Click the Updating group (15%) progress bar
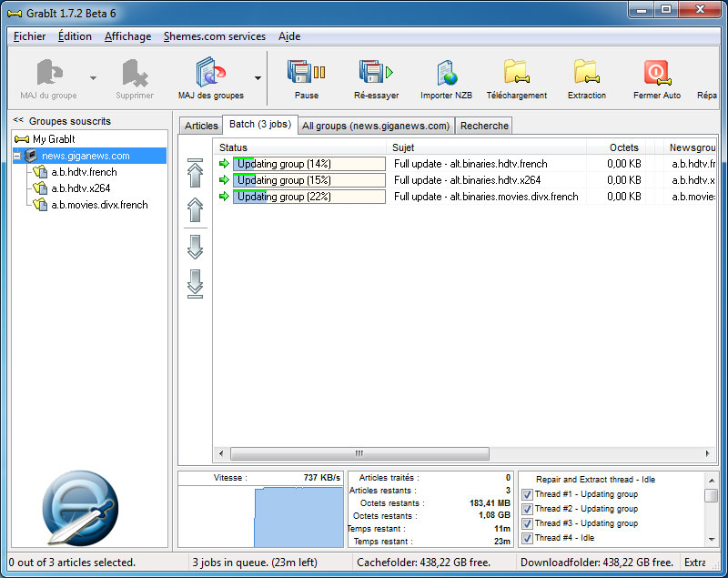 (309, 180)
